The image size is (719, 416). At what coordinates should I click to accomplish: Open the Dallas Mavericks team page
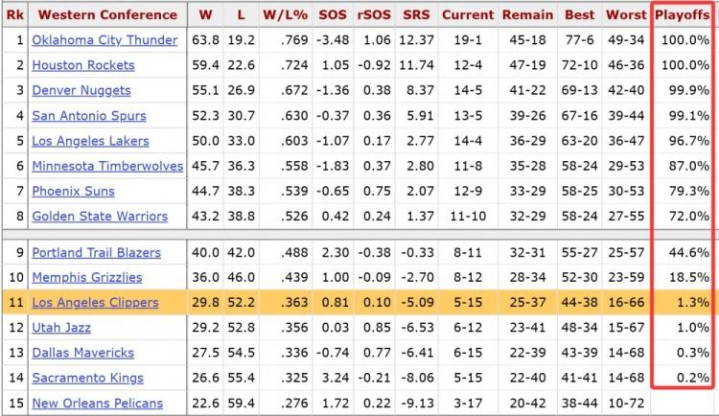(x=83, y=353)
